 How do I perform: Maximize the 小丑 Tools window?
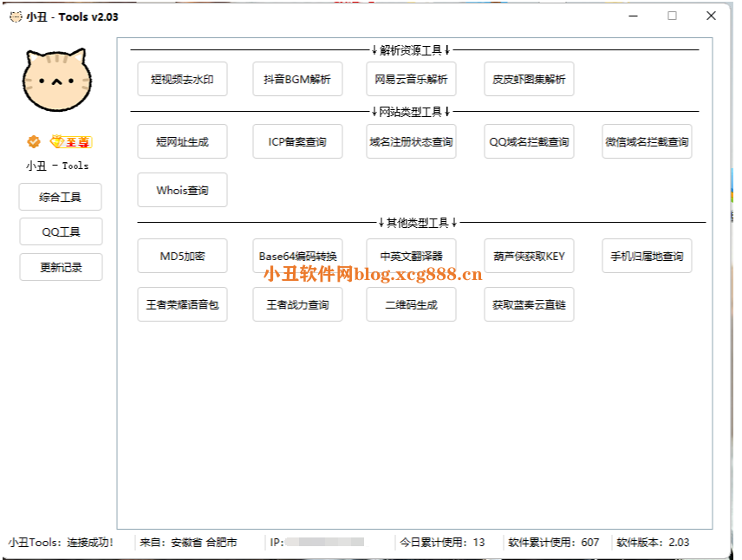click(x=672, y=16)
